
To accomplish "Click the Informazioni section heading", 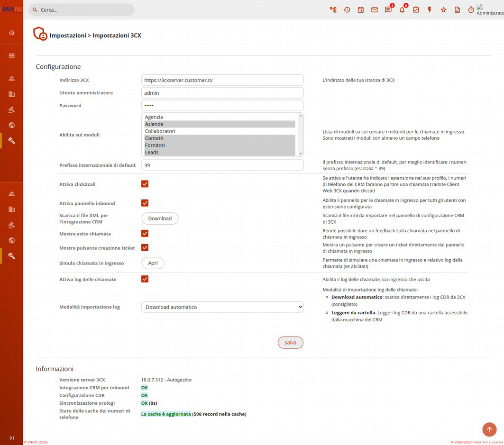I will pyautogui.click(x=55, y=369).
